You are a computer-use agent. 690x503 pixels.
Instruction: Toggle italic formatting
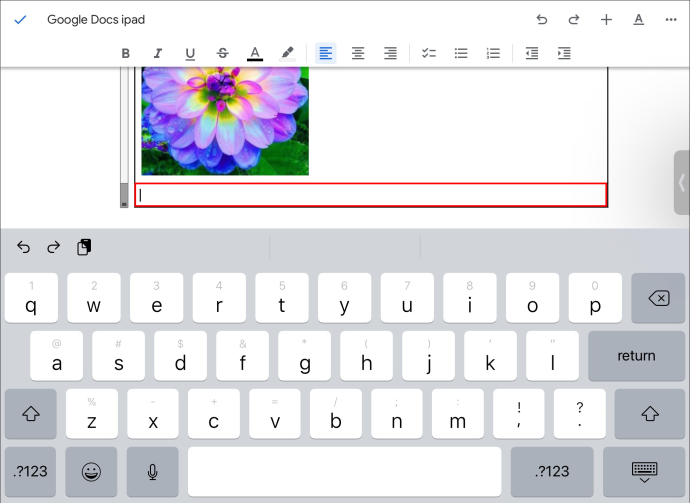(158, 53)
